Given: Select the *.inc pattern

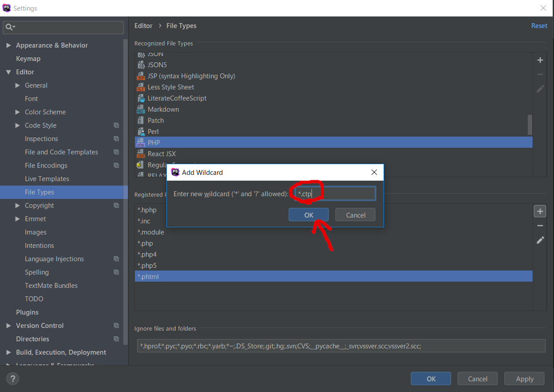Looking at the screenshot, I should [144, 221].
